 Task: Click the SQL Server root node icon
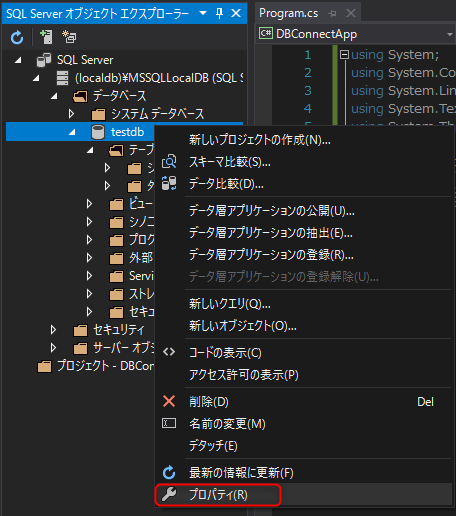click(x=44, y=60)
